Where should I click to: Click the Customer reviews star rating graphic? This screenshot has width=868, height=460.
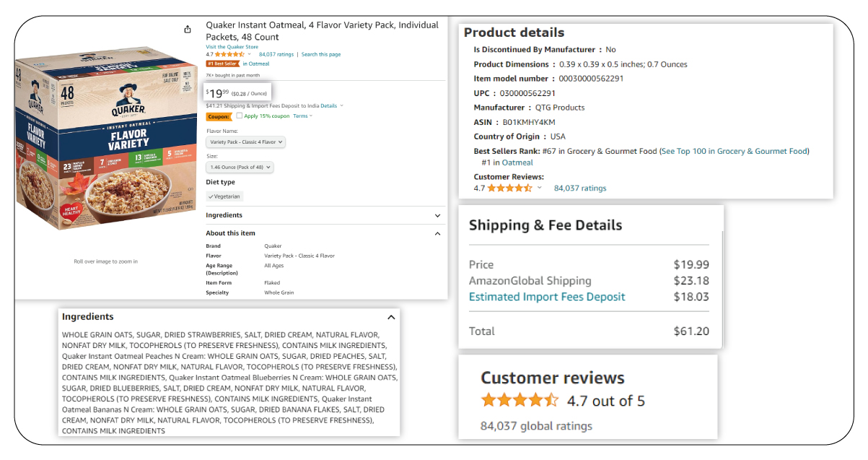click(520, 400)
